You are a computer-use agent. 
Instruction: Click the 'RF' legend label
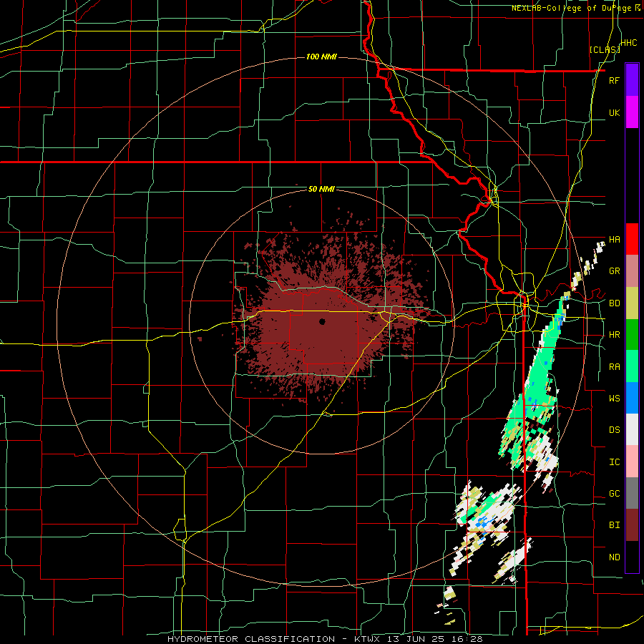[x=614, y=80]
